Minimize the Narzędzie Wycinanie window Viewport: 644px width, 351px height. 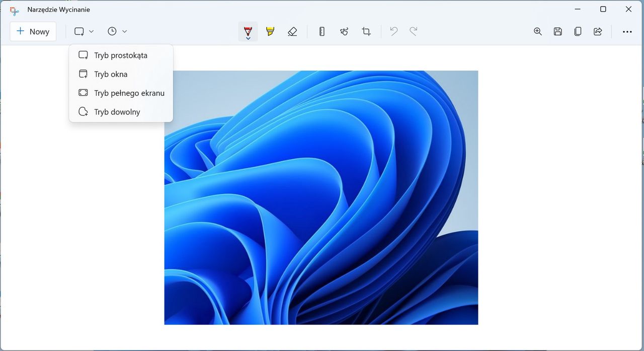point(578,9)
